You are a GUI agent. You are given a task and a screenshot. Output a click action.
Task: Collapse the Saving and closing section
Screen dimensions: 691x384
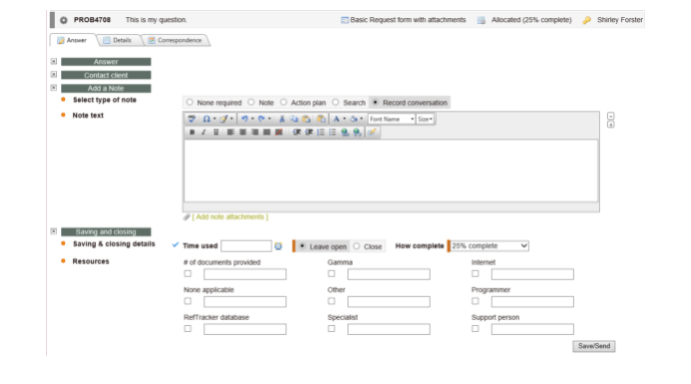(54, 231)
